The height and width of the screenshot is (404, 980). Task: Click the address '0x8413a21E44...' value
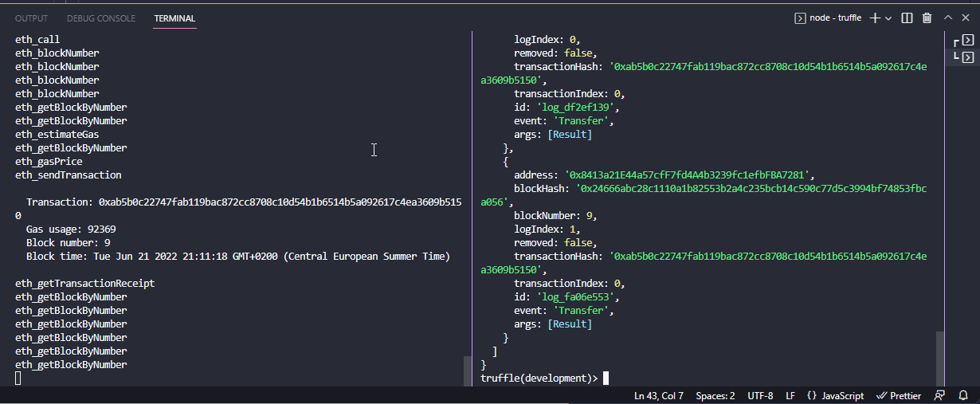click(688, 175)
